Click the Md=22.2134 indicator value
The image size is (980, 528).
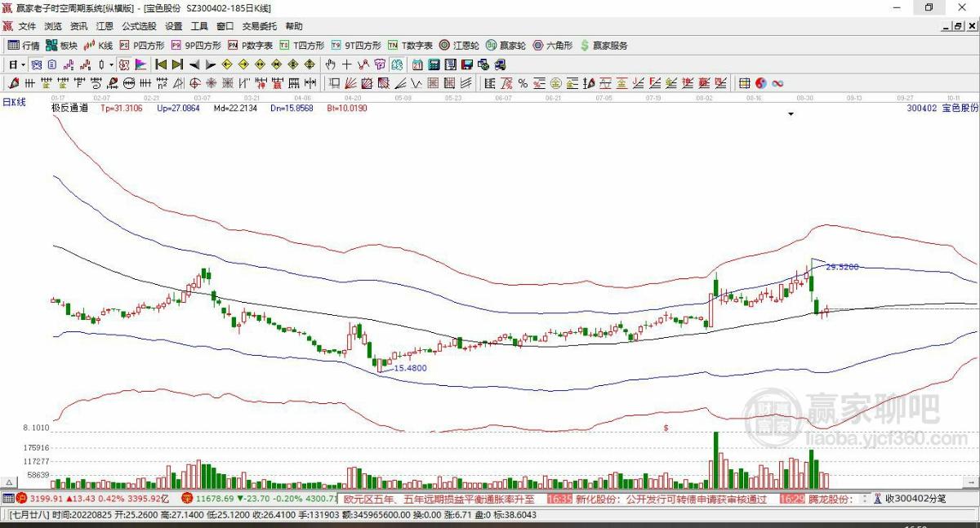pos(236,107)
